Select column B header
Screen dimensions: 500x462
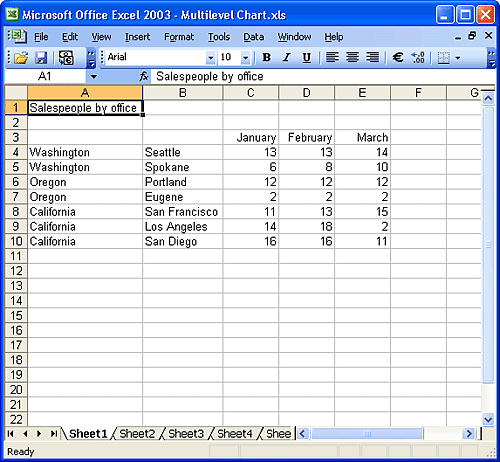(x=182, y=92)
